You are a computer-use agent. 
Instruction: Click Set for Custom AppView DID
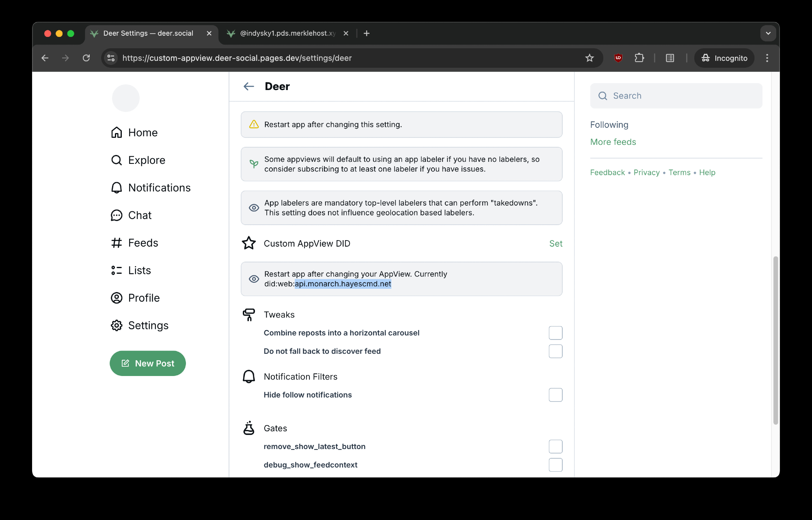[555, 243]
